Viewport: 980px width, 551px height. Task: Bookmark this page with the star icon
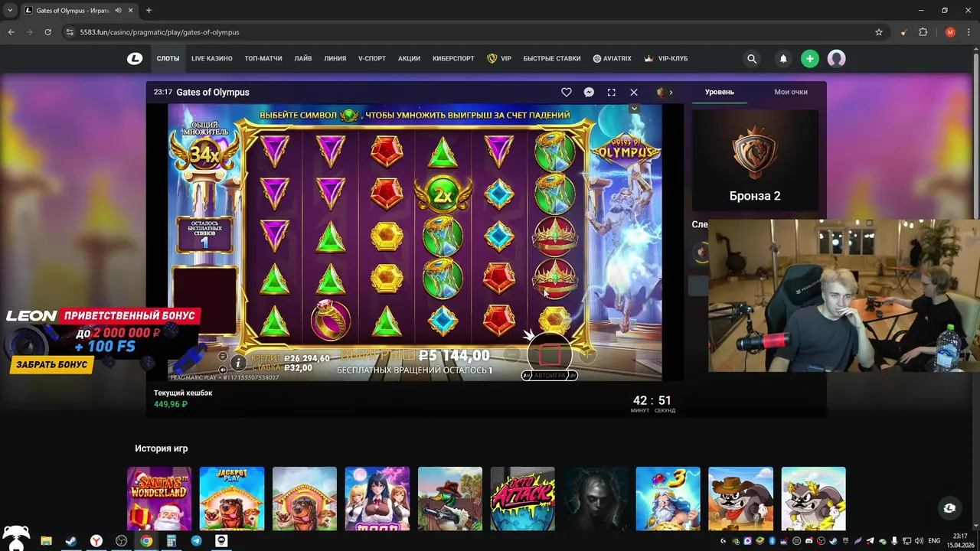click(879, 32)
